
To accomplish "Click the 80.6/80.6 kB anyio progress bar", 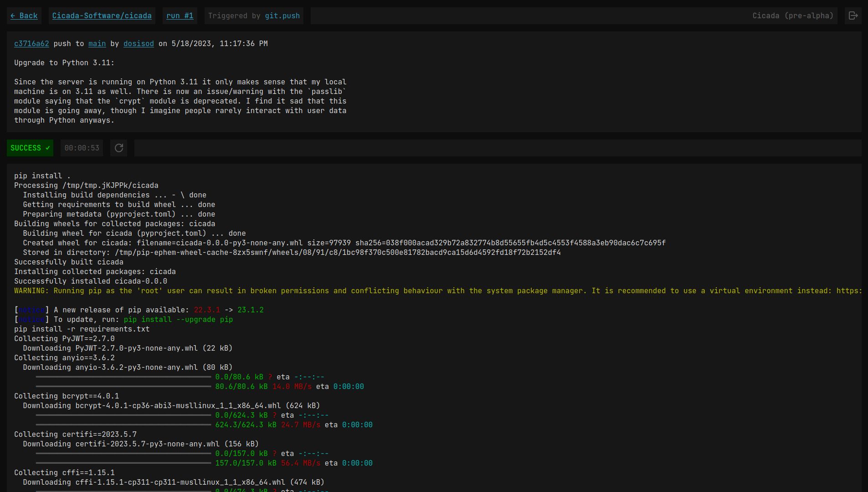I will coord(123,387).
